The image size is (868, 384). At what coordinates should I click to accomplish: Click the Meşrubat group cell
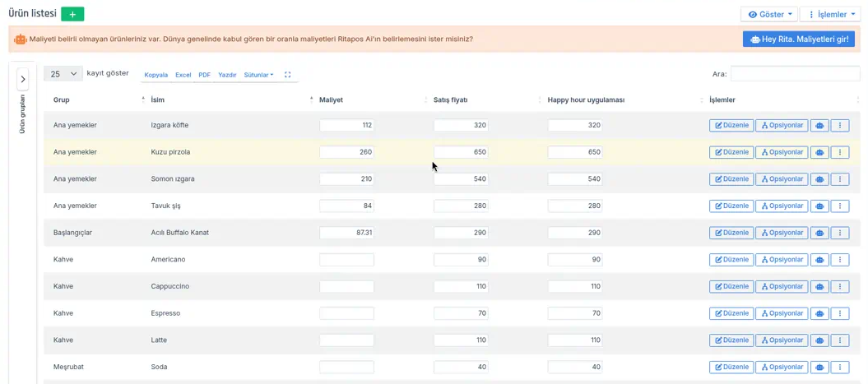67,367
